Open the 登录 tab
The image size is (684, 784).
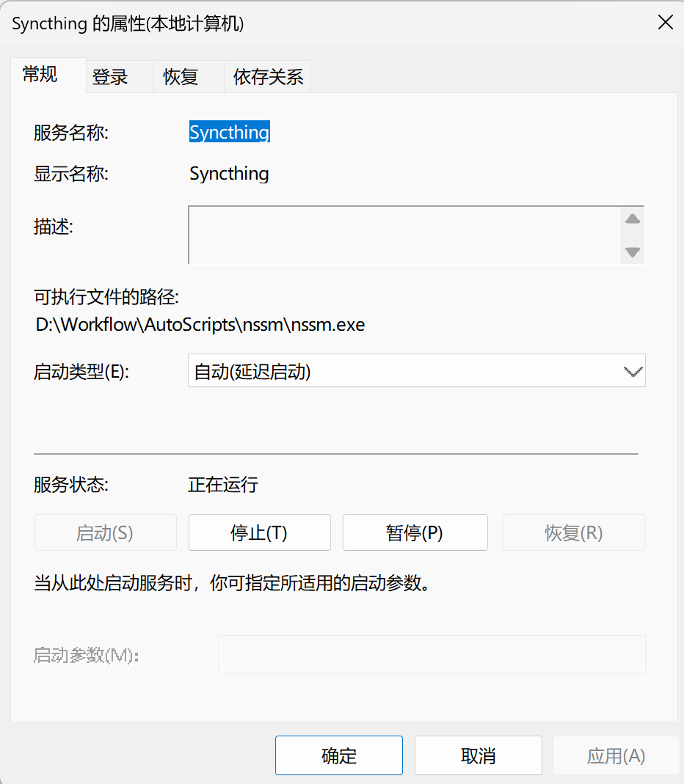[x=120, y=77]
